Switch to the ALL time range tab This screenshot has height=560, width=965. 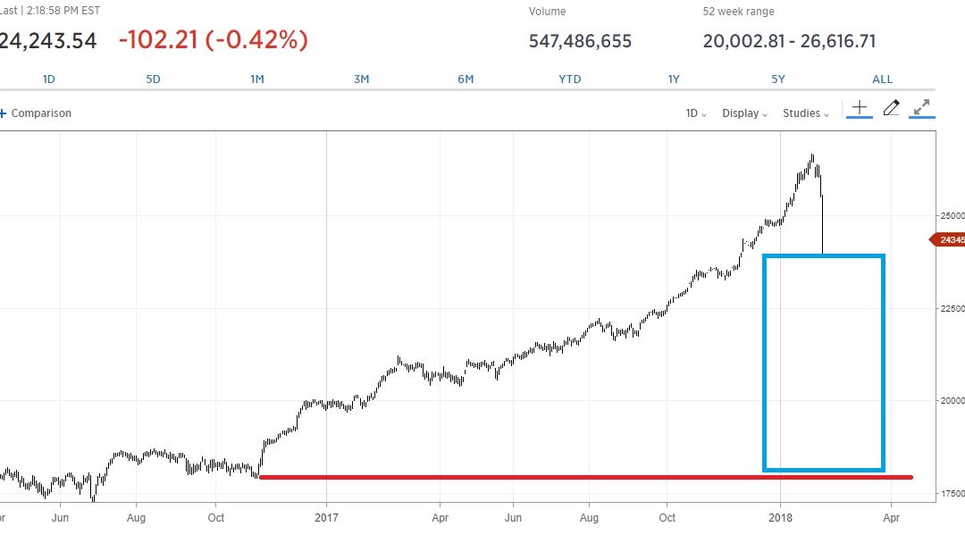click(882, 79)
